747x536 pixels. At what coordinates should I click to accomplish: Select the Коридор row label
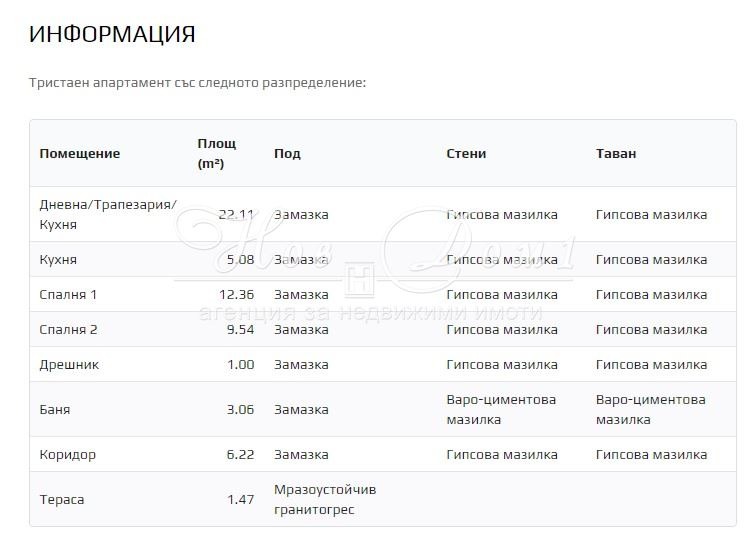[68, 455]
